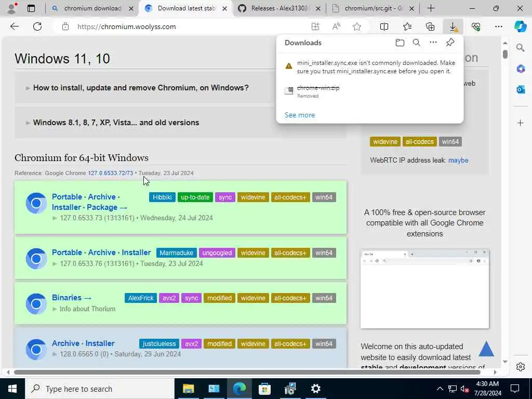The image size is (532, 399).
Task: Open the Favorites list
Action: (407, 26)
